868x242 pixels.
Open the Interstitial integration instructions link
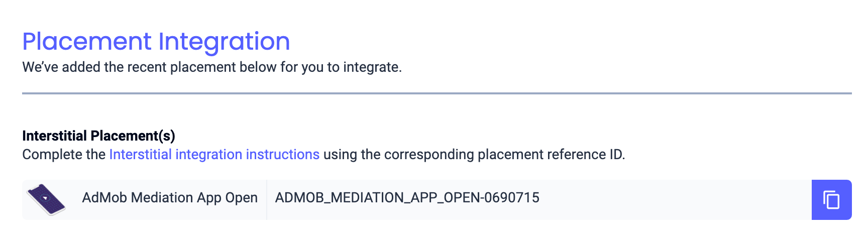(x=214, y=155)
